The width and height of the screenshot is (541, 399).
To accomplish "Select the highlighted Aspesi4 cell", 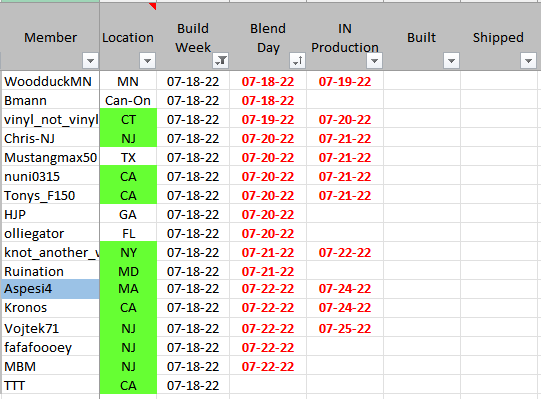I will (50, 289).
